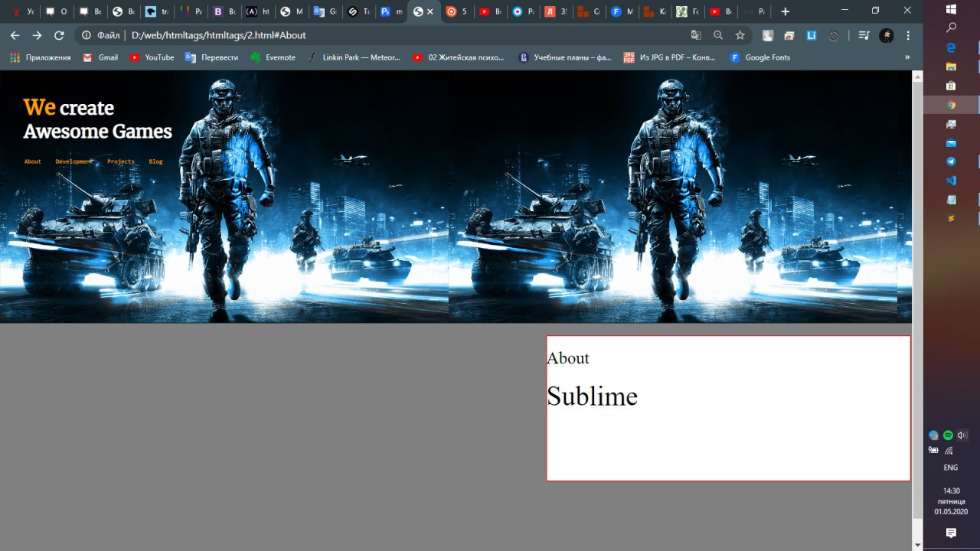Image resolution: width=980 pixels, height=551 pixels.
Task: Click the Chrome profile avatar
Action: click(x=887, y=35)
